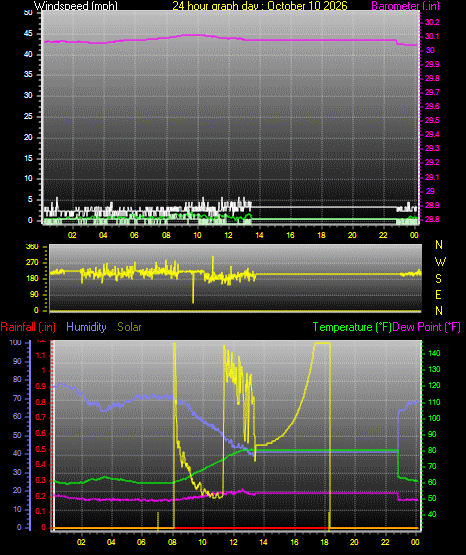The image size is (466, 555).
Task: Click the "24 hour graph day : October 10 2026" heading
Action: pyautogui.click(x=260, y=5)
